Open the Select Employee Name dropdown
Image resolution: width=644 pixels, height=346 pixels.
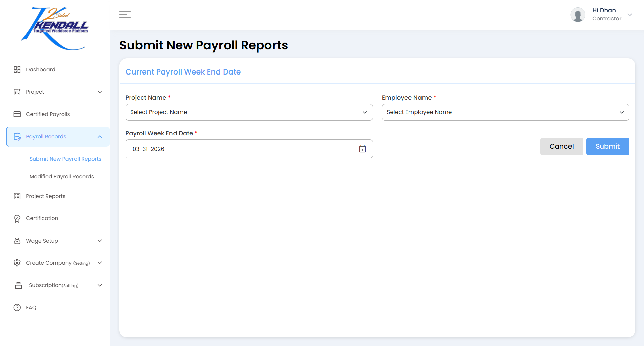[x=505, y=112]
